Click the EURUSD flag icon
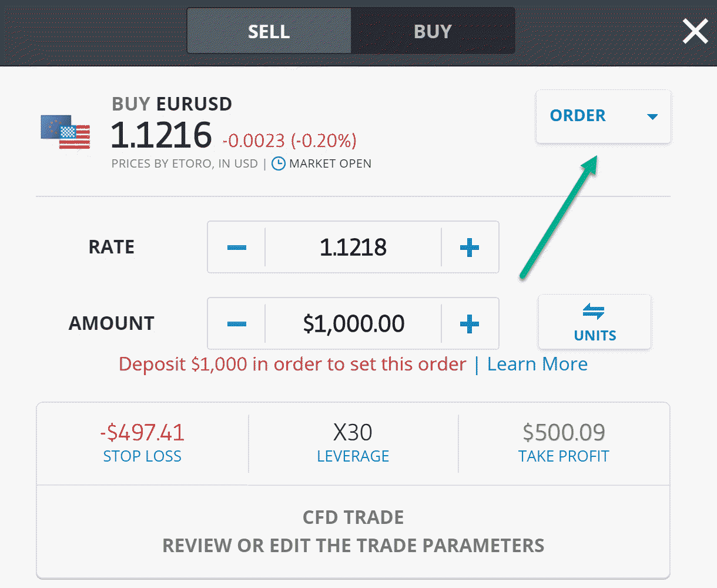The height and width of the screenshot is (588, 717). tap(65, 132)
